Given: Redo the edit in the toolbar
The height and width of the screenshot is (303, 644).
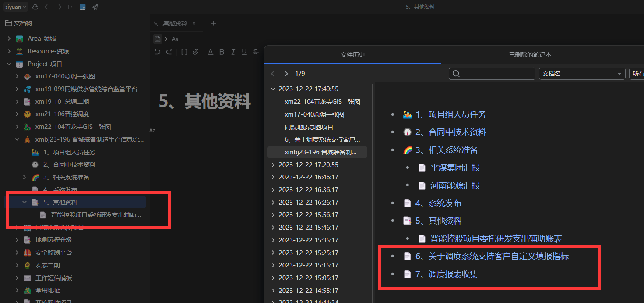Looking at the screenshot, I should point(169,52).
